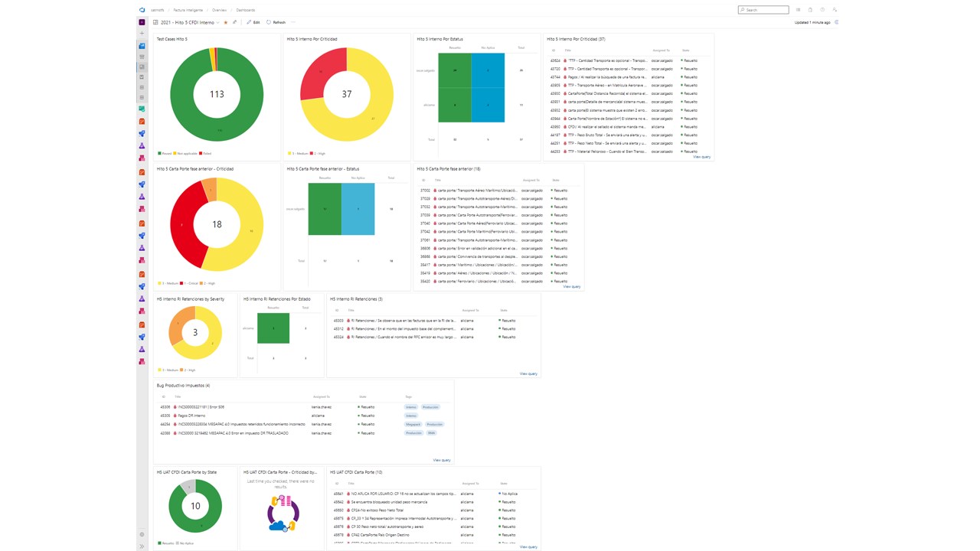
Task: Open View query link in Bug Productivo Impuestos
Action: [442, 460]
